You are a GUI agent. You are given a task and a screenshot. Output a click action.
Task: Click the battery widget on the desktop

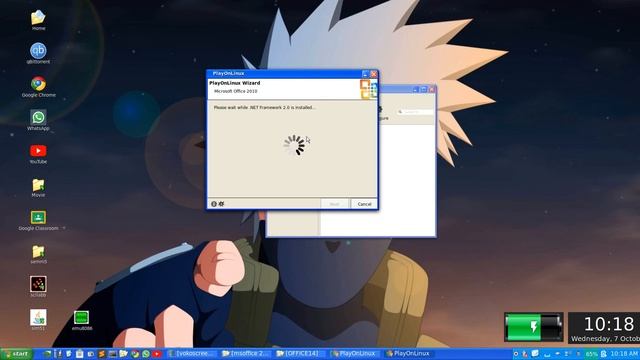pos(534,327)
